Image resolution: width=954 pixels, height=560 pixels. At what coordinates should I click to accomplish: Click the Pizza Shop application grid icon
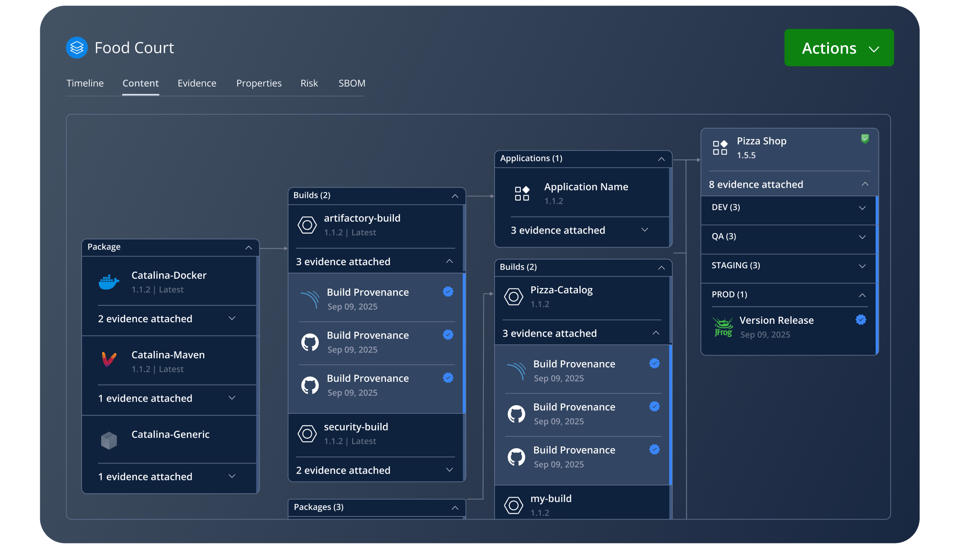coord(720,147)
